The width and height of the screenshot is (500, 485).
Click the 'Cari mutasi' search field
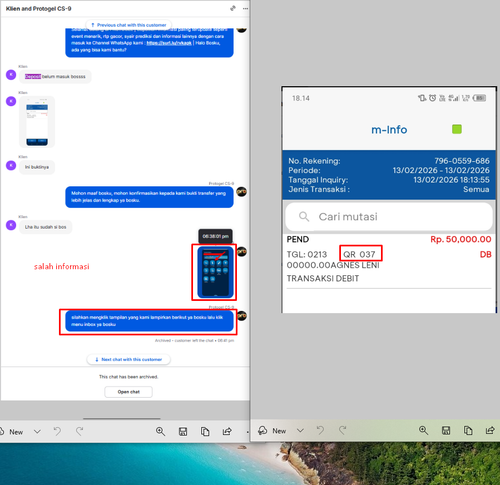tap(389, 217)
